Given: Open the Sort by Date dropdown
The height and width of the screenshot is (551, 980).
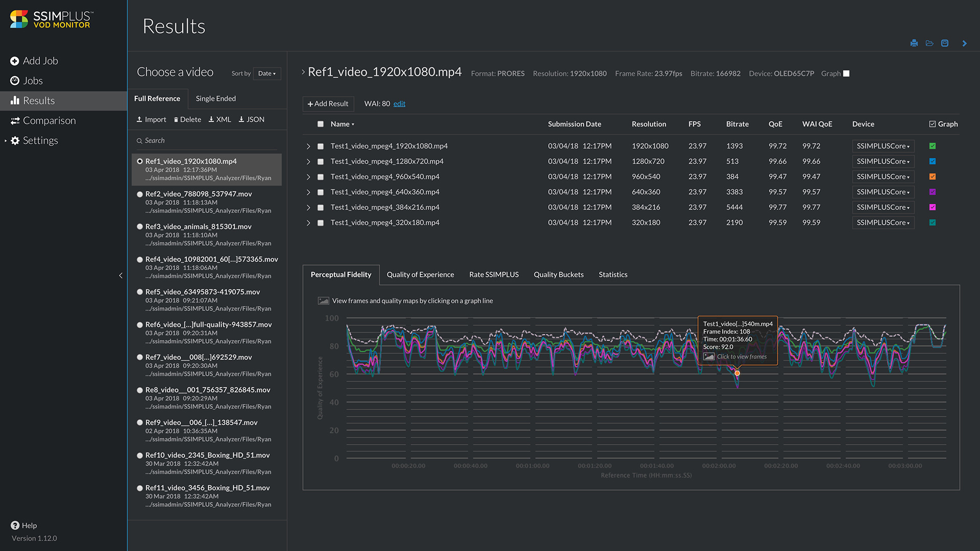Looking at the screenshot, I should pos(267,73).
